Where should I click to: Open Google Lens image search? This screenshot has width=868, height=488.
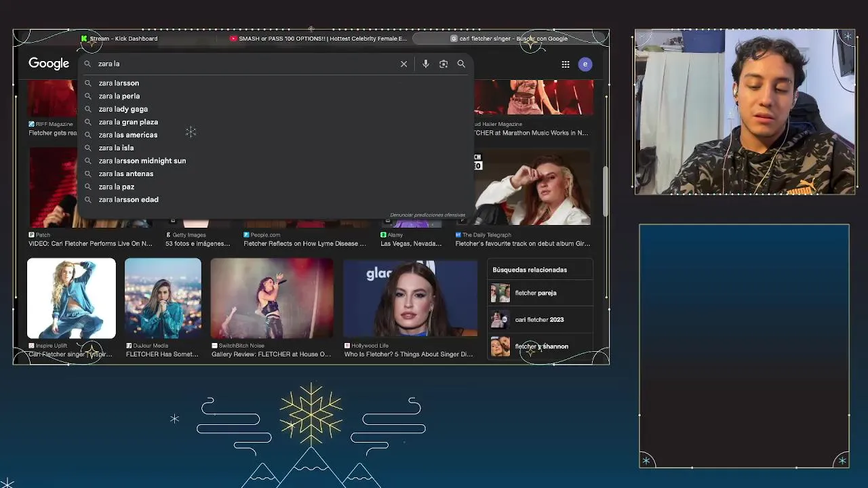coord(443,64)
